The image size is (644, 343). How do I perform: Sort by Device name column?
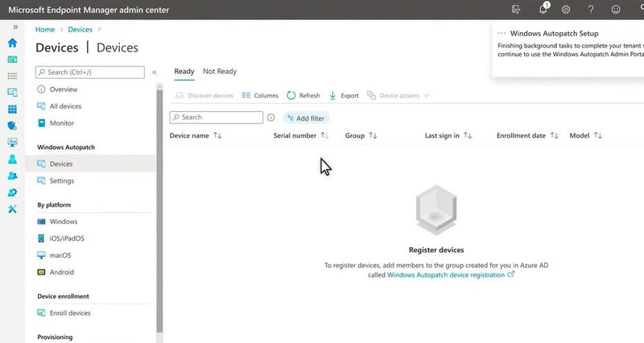196,135
